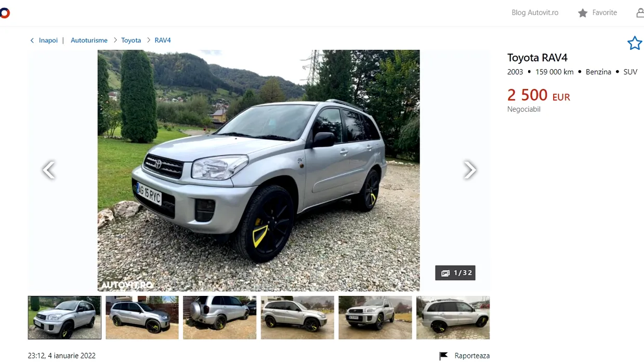Go to previous photo with left arrow
Screen dimensions: 644x364
coord(48,170)
